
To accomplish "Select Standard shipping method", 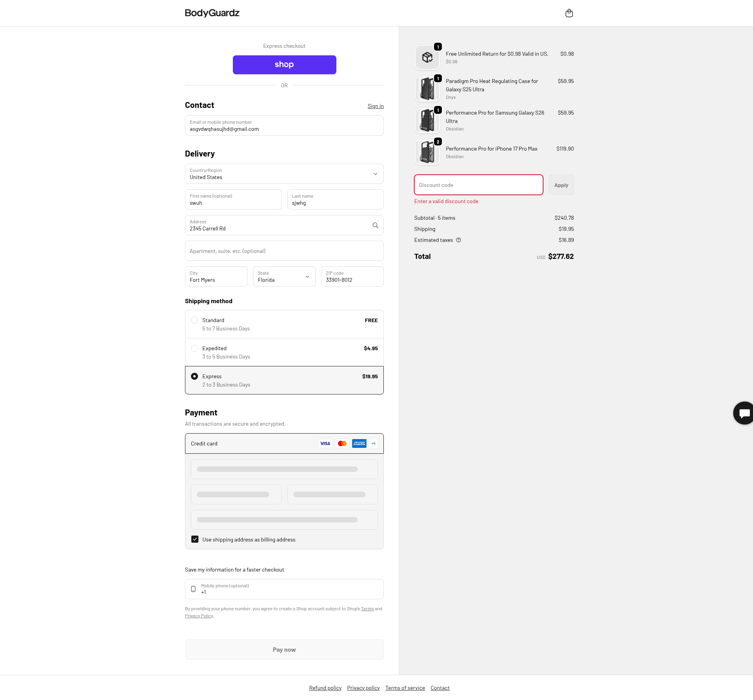I will tap(194, 320).
